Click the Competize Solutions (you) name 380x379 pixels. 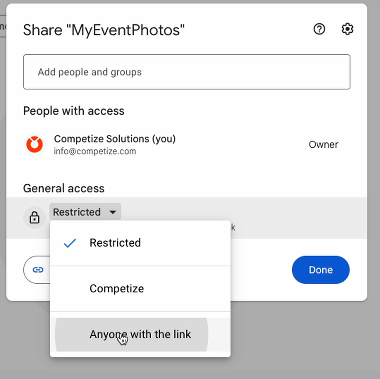pos(115,139)
